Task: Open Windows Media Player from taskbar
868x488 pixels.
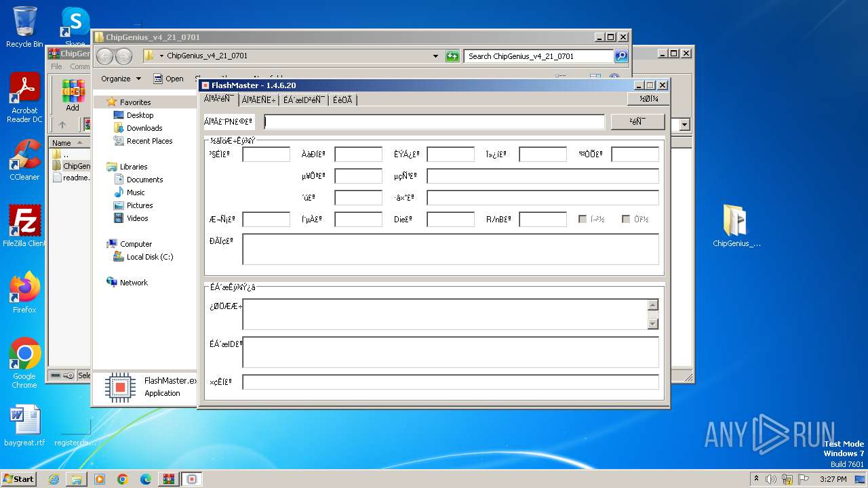Action: coord(100,479)
